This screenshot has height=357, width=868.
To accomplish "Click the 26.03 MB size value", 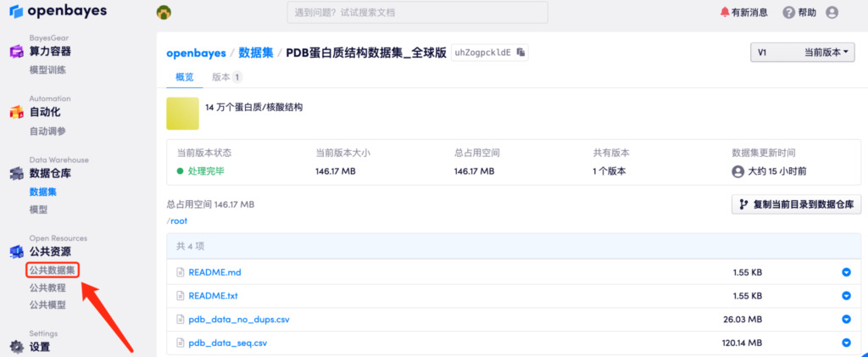I will [x=742, y=320].
